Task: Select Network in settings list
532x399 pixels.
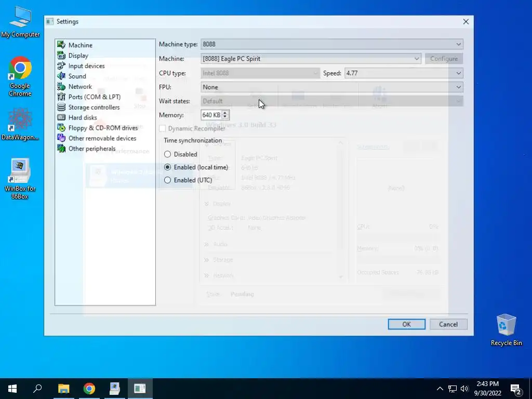Action: [80, 87]
